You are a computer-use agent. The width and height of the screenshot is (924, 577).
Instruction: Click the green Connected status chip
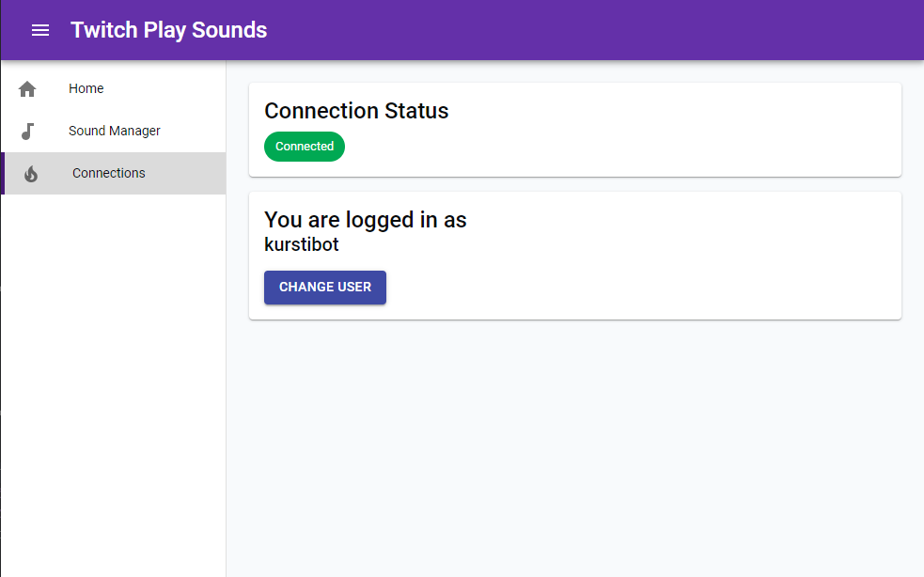(x=304, y=147)
